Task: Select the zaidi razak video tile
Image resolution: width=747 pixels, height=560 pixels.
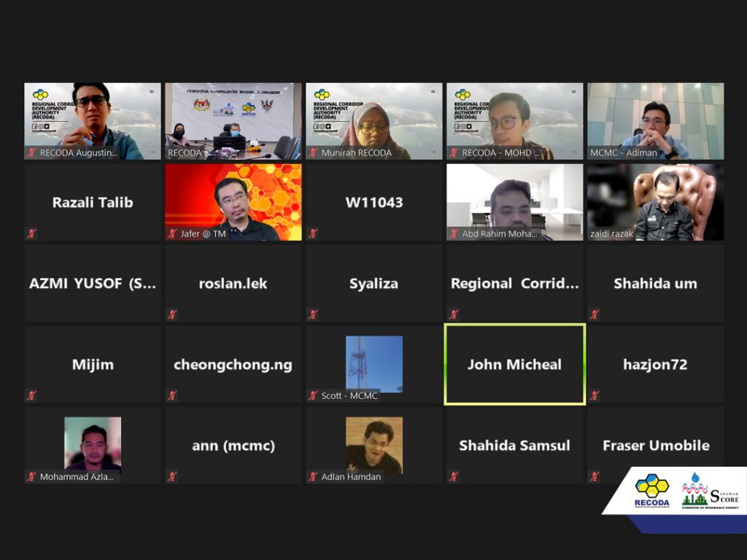Action: 656,203
